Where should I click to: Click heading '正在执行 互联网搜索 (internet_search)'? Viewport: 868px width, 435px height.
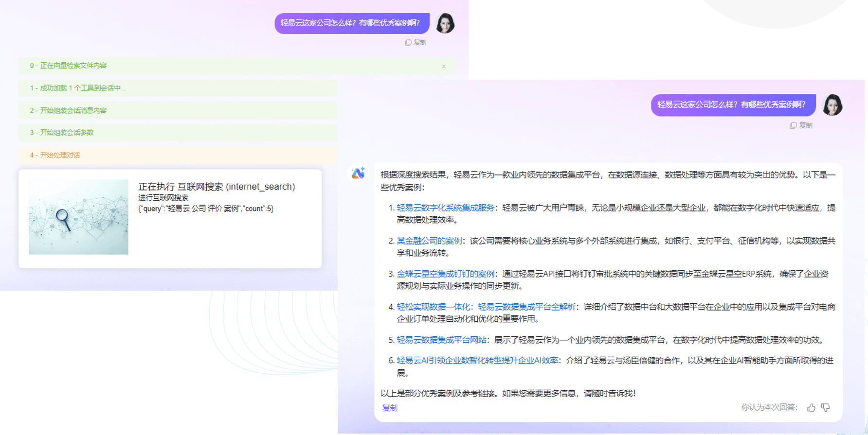pyautogui.click(x=217, y=186)
